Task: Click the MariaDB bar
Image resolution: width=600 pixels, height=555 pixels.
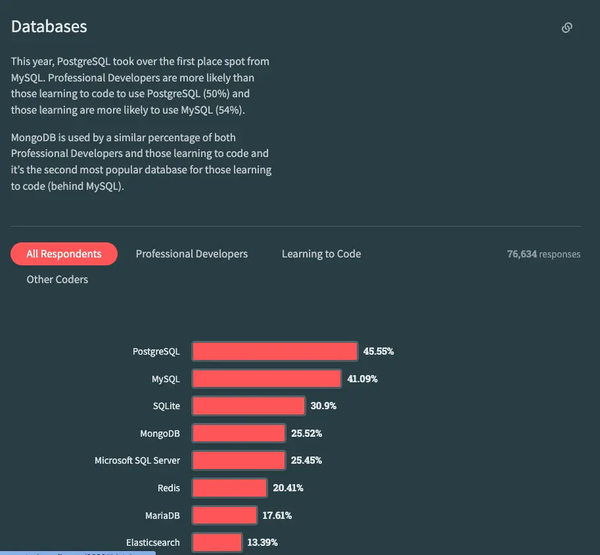Action: pos(225,515)
